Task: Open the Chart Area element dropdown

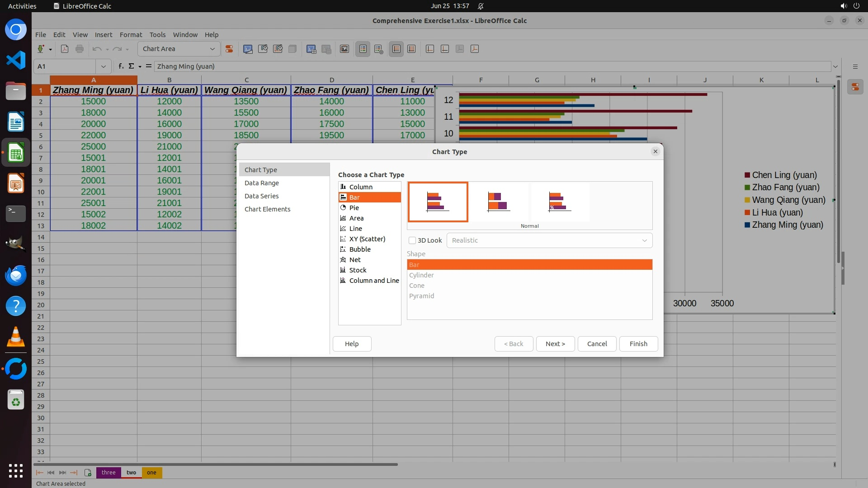Action: tap(212, 49)
